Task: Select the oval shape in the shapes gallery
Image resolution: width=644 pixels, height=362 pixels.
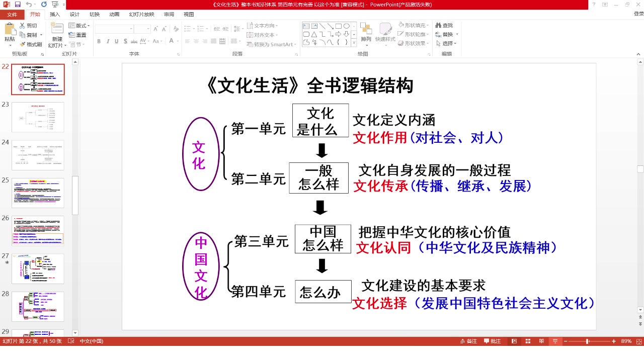Action: (347, 26)
